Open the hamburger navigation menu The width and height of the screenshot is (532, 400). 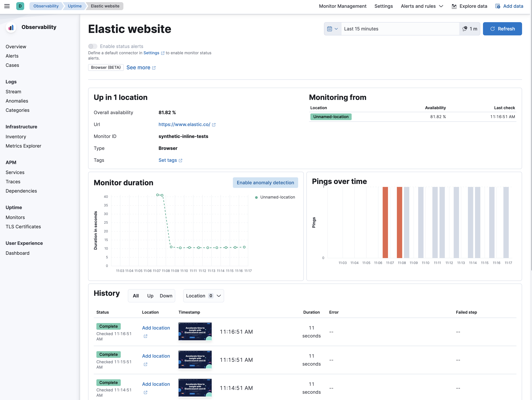7,6
